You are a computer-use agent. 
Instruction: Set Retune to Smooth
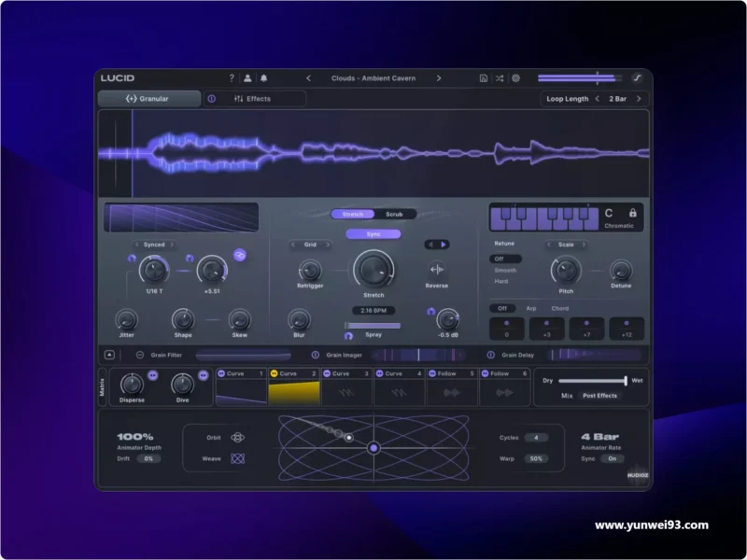(505, 270)
